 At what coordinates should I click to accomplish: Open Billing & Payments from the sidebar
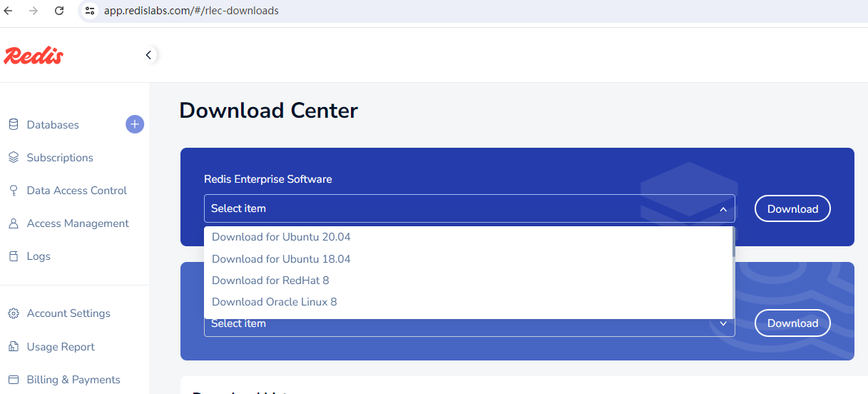(73, 380)
